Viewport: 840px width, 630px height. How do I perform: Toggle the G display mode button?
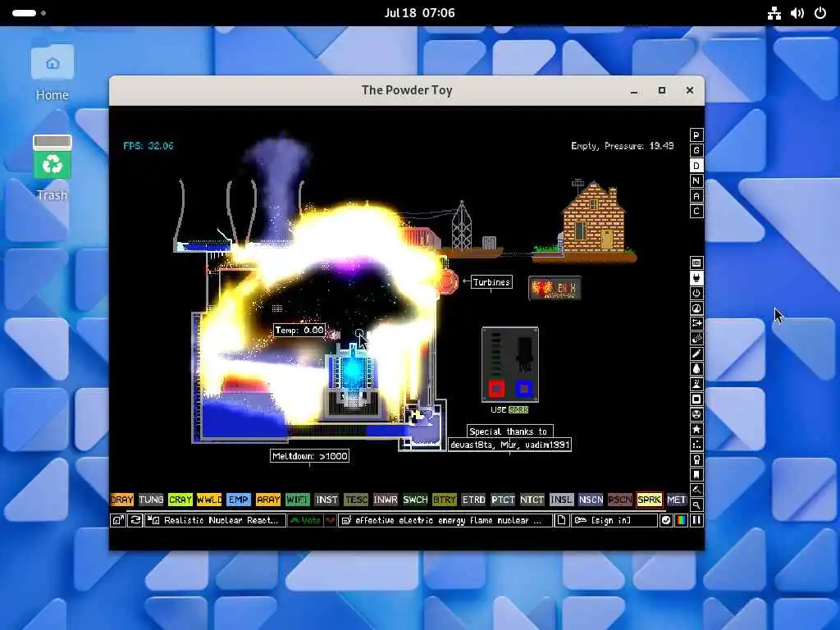click(696, 150)
